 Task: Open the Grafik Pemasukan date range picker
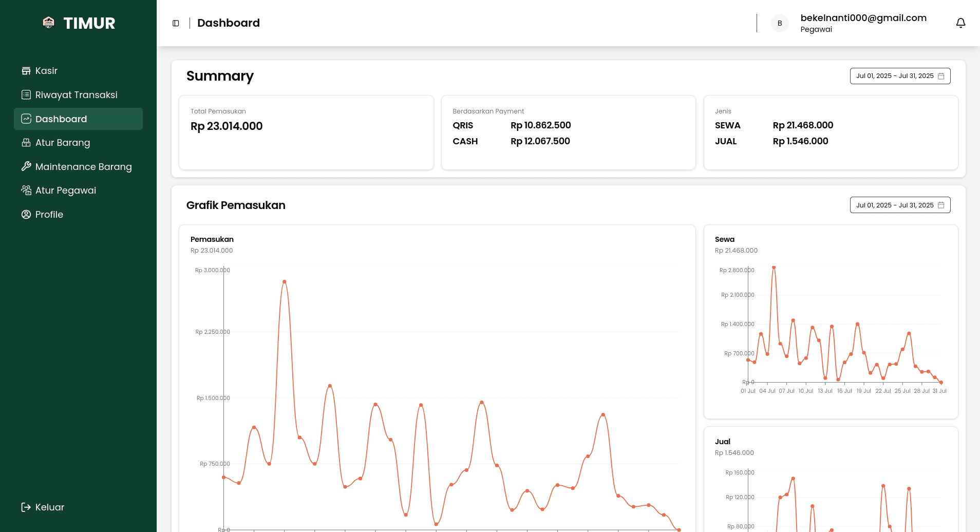point(900,205)
